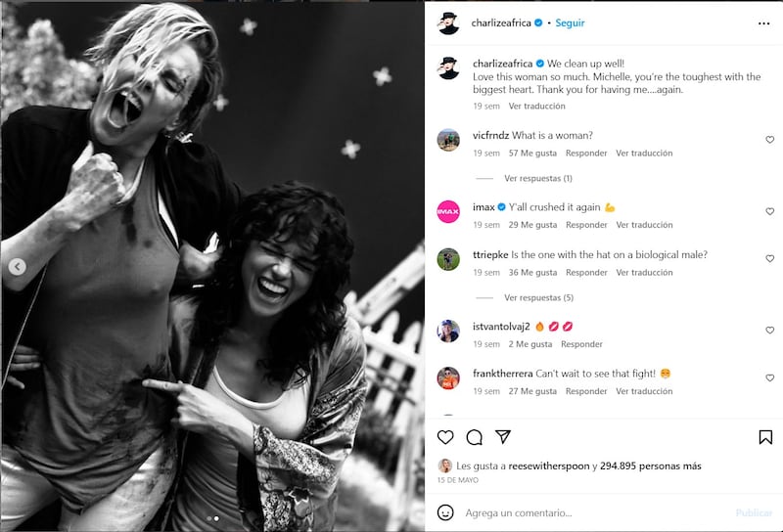Like the post with heart icon
Image resolution: width=783 pixels, height=532 pixels.
(x=445, y=437)
